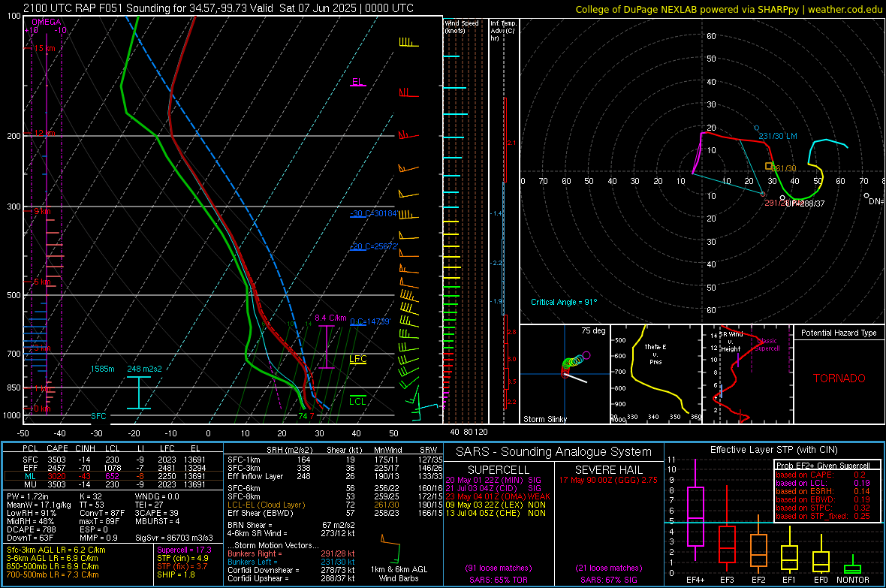Screen dimensions: 886x588
Task: Click the Sfc-3km AGL LR = 6.2 C/km line
Action: pos(56,550)
